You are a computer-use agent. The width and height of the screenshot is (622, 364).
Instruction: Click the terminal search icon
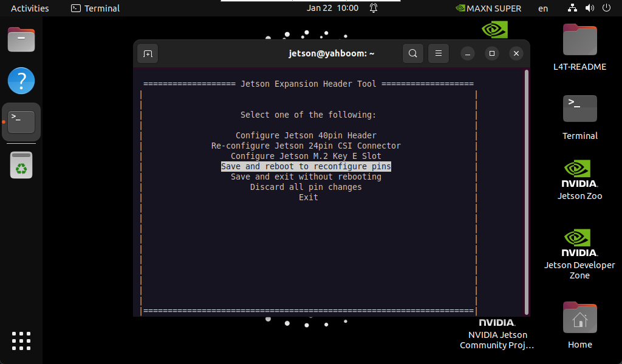(412, 53)
